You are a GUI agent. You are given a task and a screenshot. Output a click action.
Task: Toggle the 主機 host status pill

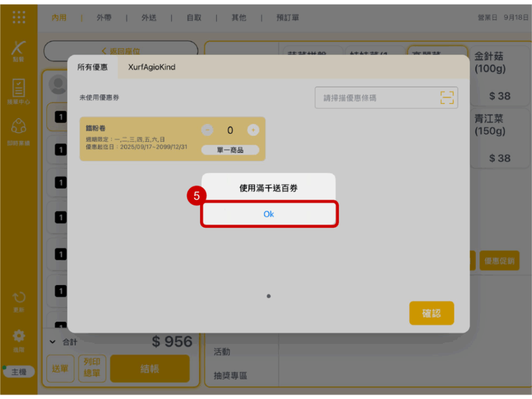click(x=19, y=372)
